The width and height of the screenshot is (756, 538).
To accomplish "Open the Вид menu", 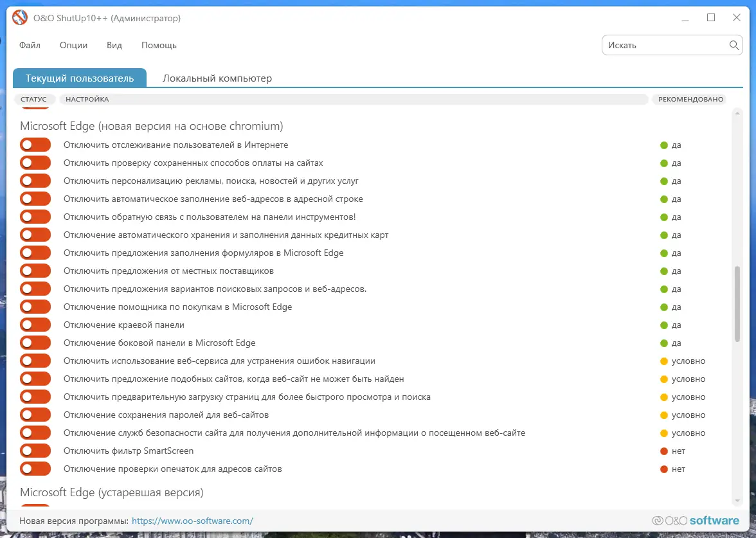I will coord(114,45).
